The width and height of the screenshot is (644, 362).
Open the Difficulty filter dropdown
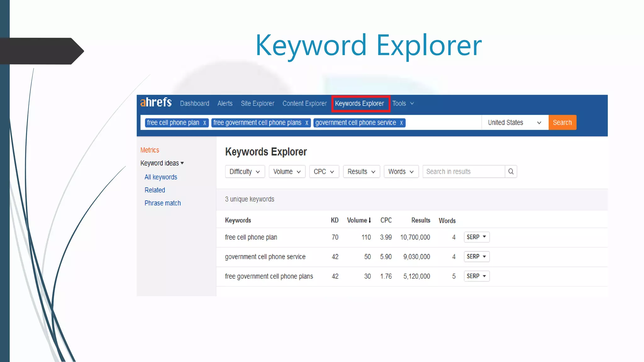245,172
